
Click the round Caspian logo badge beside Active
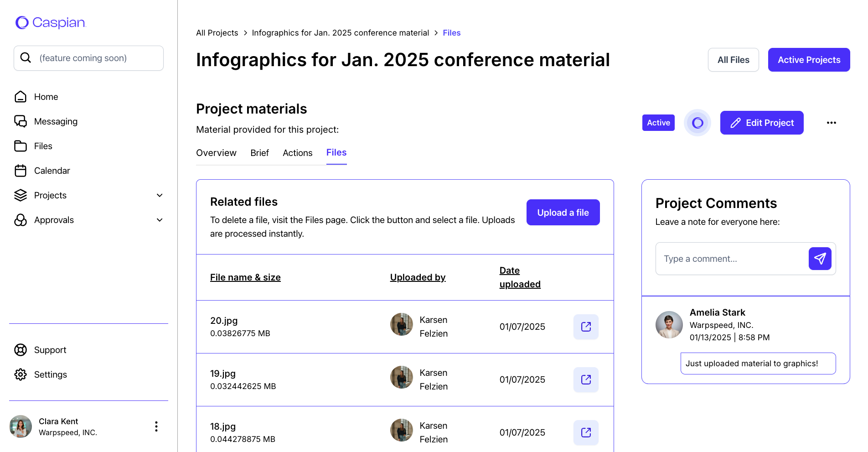697,123
